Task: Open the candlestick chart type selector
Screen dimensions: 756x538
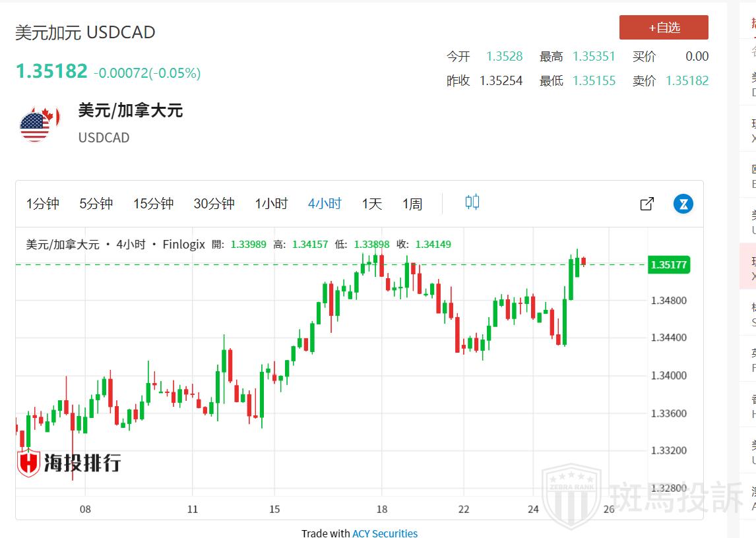Action: click(x=472, y=202)
